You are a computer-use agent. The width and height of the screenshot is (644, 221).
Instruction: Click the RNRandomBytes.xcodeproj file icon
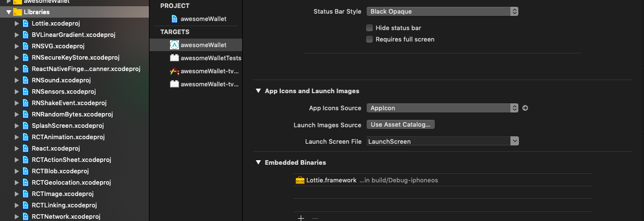coord(26,114)
